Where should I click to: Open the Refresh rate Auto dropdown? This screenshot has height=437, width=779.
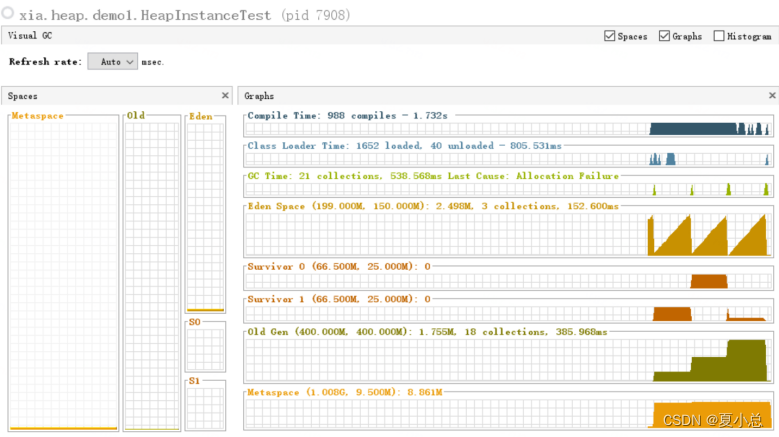coord(113,62)
